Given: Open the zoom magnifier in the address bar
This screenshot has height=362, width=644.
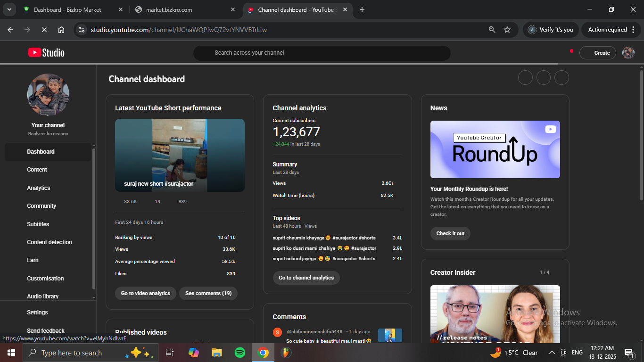Looking at the screenshot, I should 492,30.
